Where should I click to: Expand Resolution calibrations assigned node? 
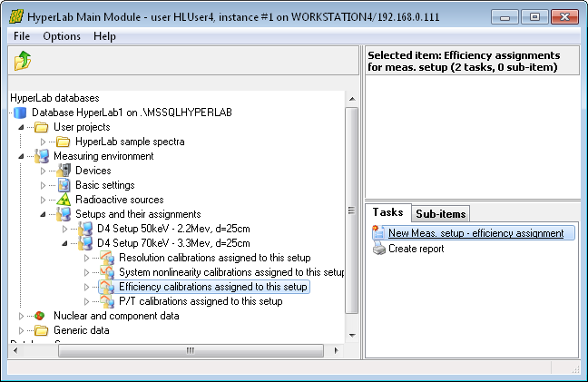tap(86, 258)
